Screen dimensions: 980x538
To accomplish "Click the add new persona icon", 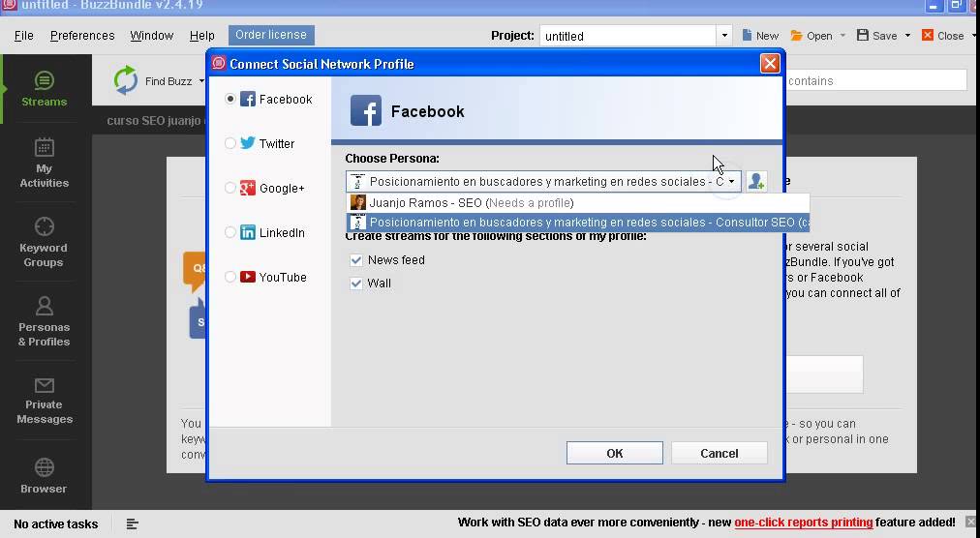I will pyautogui.click(x=756, y=181).
